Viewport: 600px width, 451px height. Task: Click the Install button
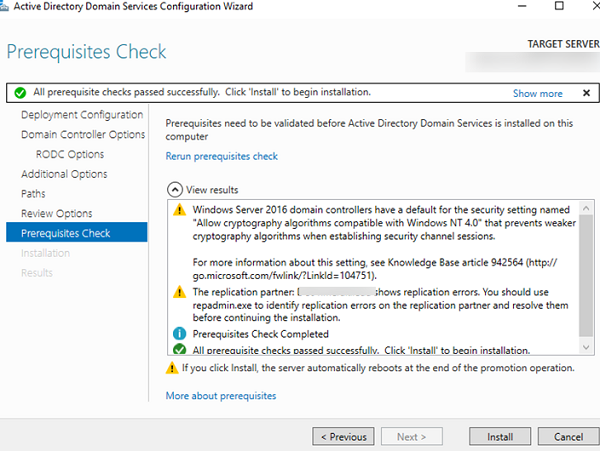click(x=500, y=436)
